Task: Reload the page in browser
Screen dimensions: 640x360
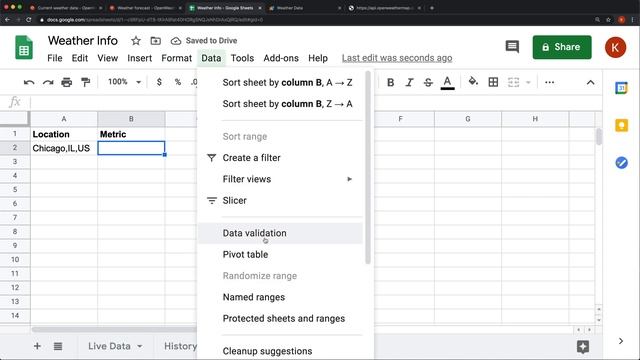Action: (29, 20)
